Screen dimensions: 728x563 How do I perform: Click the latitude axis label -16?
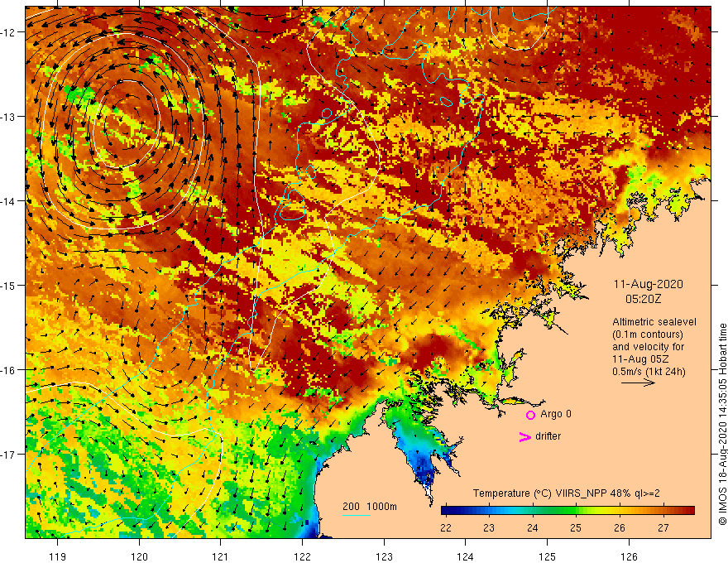click(x=8, y=370)
